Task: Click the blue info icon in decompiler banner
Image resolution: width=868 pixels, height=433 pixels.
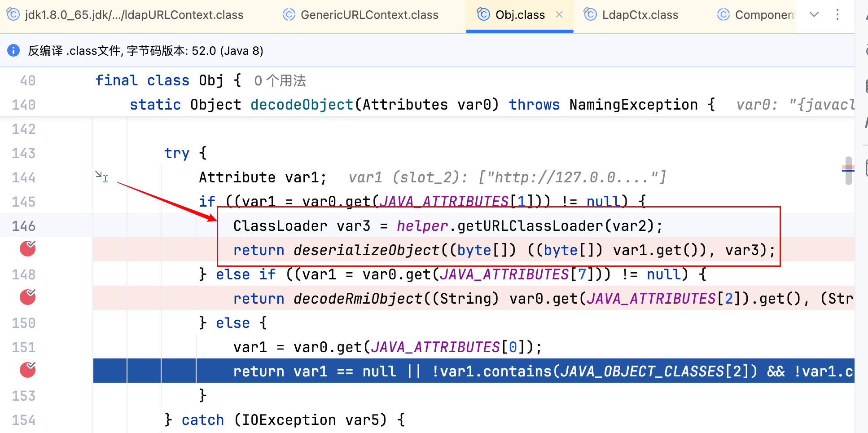Action: 13,50
